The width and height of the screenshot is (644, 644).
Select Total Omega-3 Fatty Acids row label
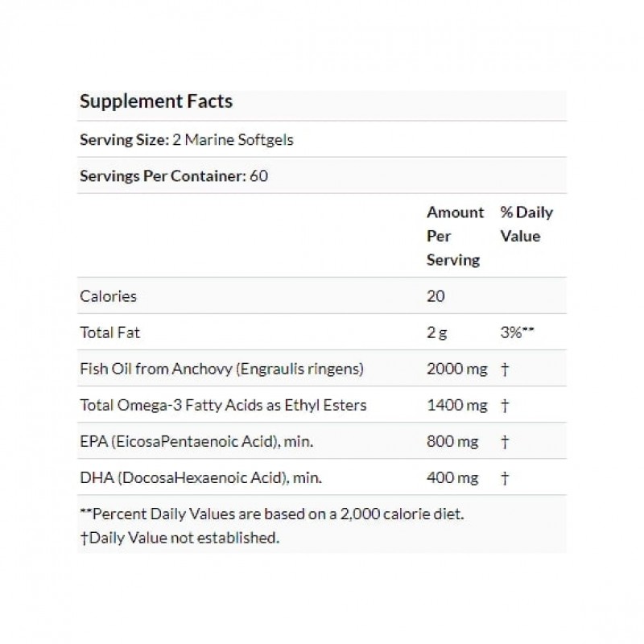[223, 405]
